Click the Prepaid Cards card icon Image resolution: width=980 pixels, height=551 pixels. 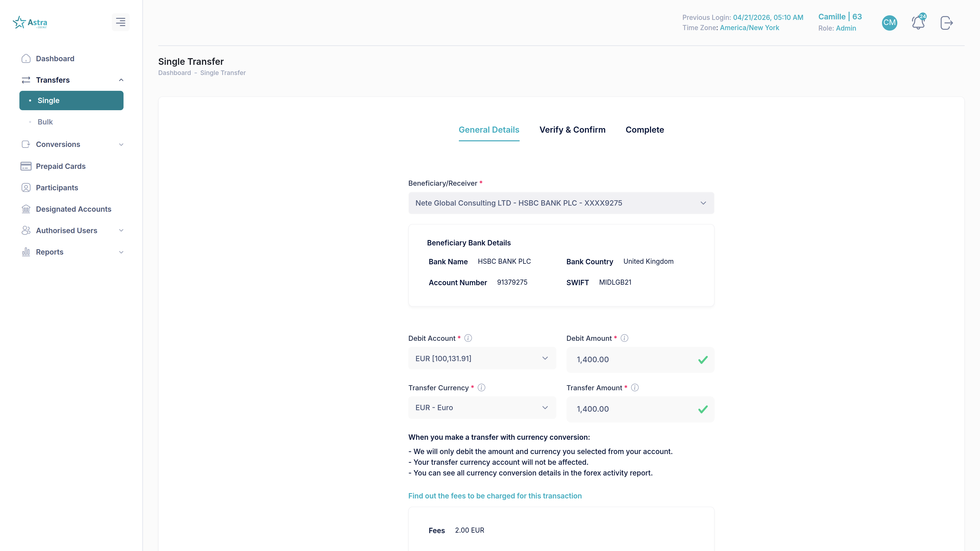coord(26,166)
